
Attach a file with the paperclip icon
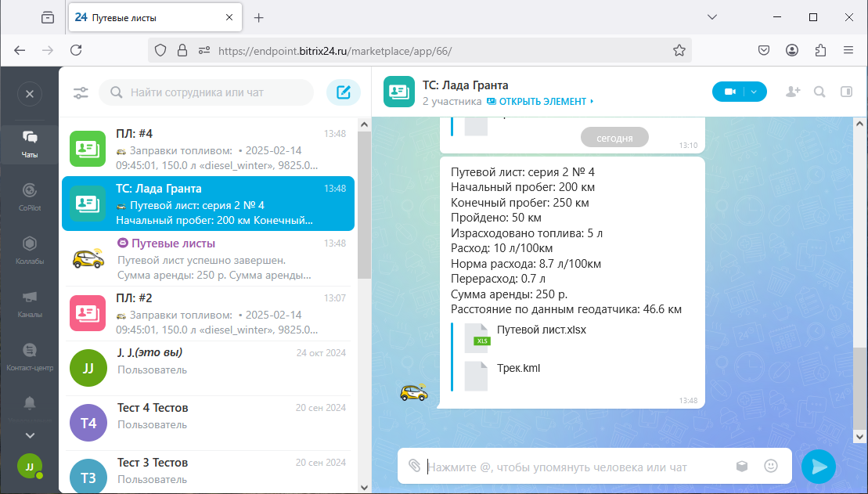click(415, 466)
